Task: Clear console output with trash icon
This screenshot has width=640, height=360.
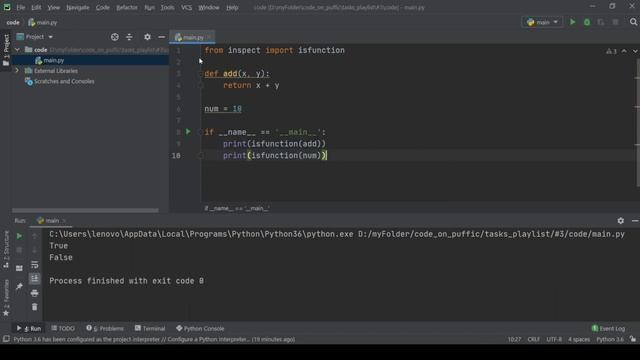Action: pyautogui.click(x=35, y=307)
